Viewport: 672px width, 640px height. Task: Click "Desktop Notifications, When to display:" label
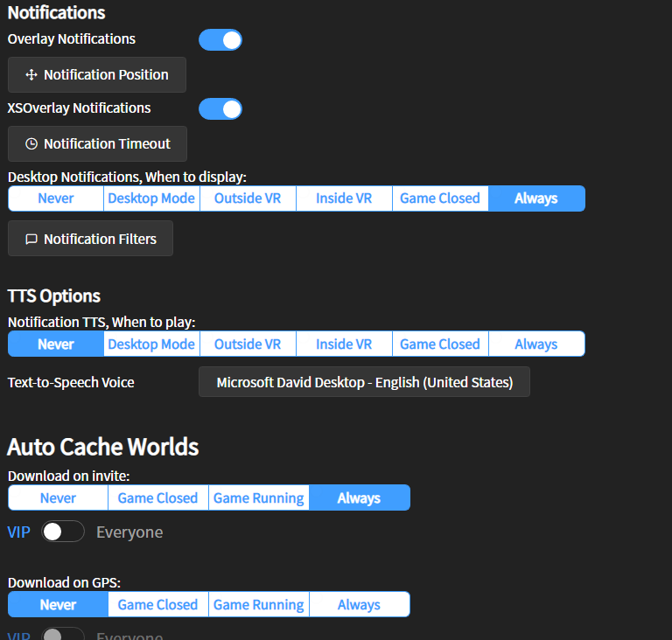tap(127, 177)
